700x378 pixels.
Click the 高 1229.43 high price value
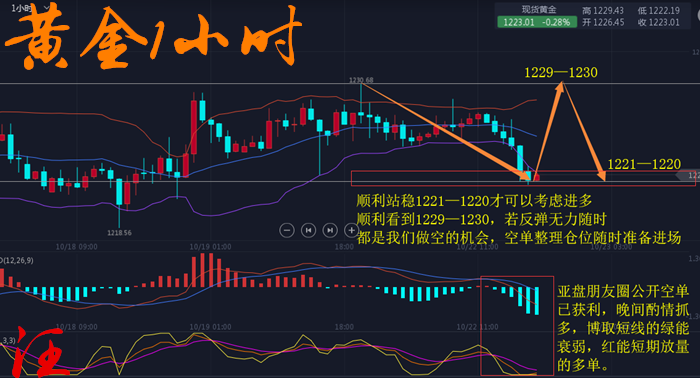click(x=603, y=10)
